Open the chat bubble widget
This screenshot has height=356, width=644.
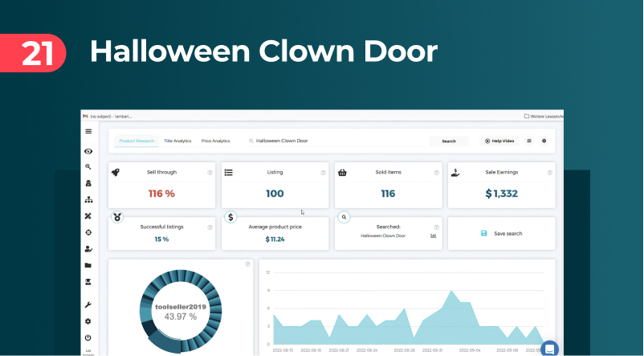pos(549,349)
